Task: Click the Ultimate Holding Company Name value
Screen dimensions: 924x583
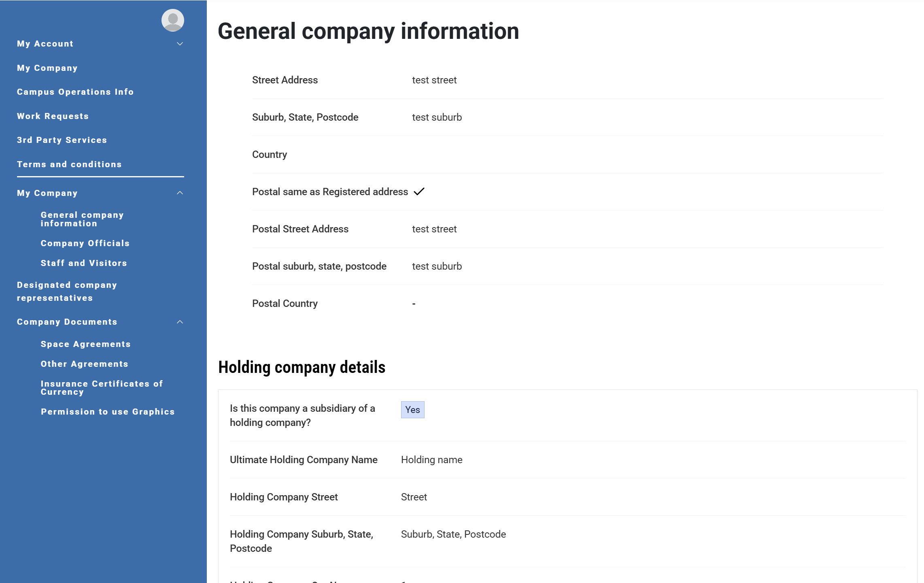Action: click(431, 460)
